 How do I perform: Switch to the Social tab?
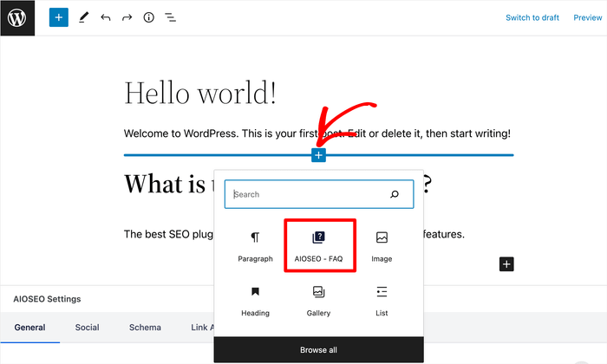tap(87, 328)
